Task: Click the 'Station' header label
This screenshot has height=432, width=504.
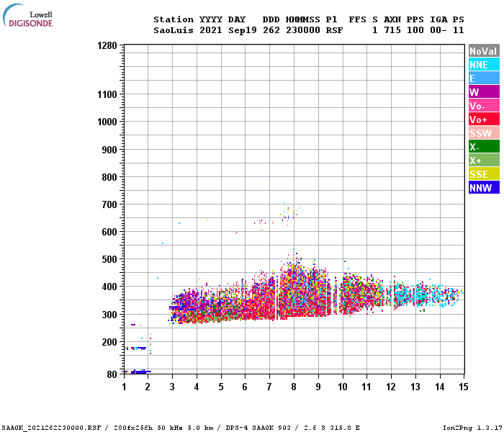Action: click(174, 19)
